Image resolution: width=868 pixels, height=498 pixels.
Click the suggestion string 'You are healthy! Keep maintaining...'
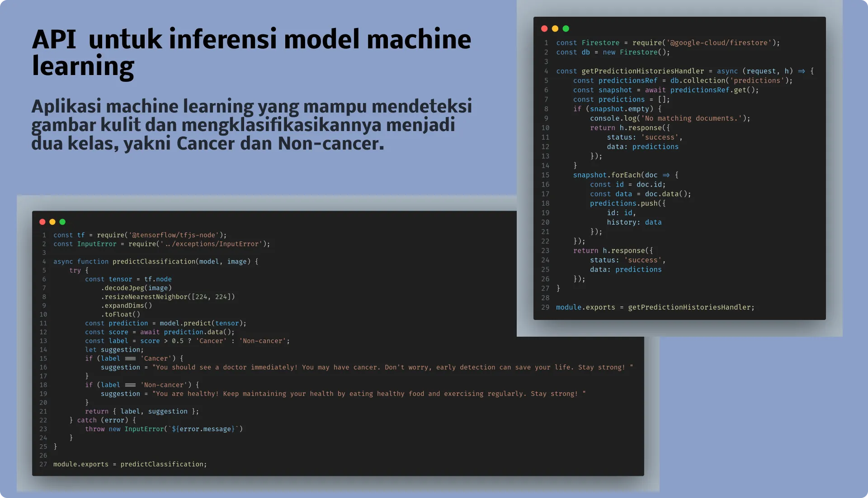click(x=369, y=394)
